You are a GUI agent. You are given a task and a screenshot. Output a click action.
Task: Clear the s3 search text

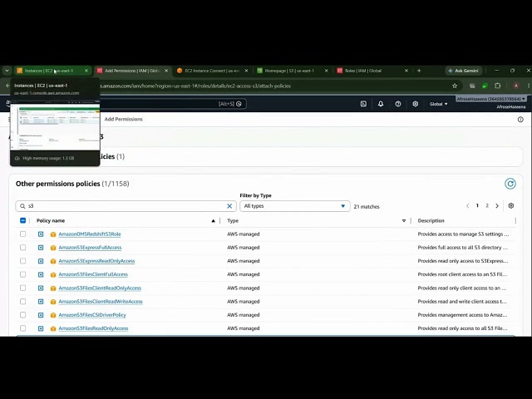pos(229,206)
